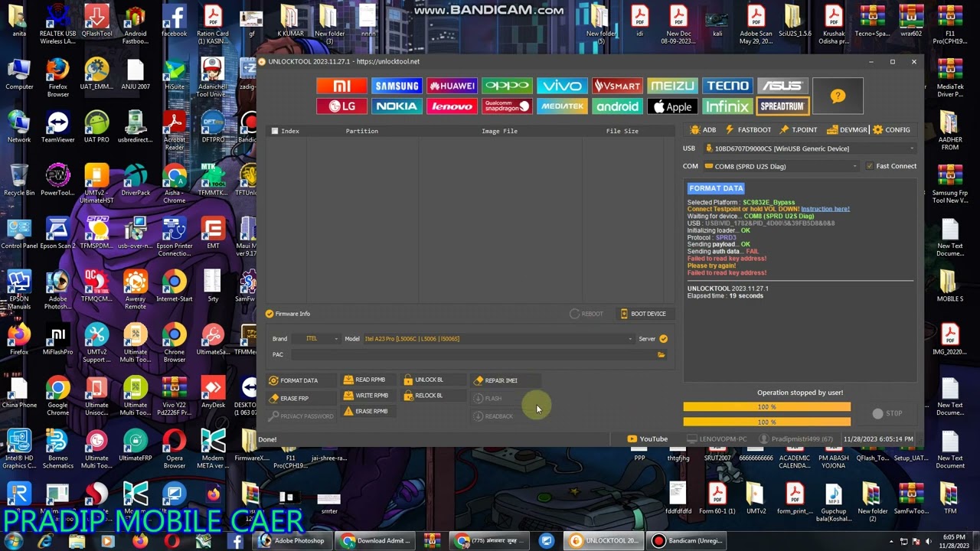Select the Xiaomi MI brand tab

[x=341, y=86]
